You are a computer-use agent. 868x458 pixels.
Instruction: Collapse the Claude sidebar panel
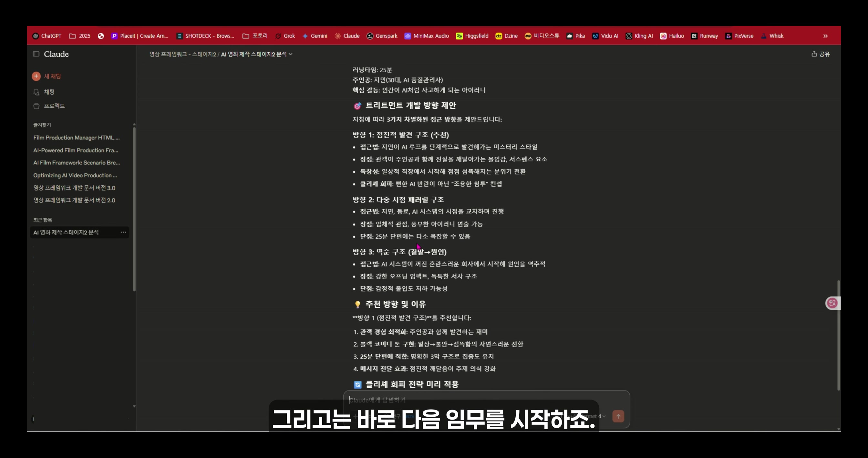coord(36,54)
